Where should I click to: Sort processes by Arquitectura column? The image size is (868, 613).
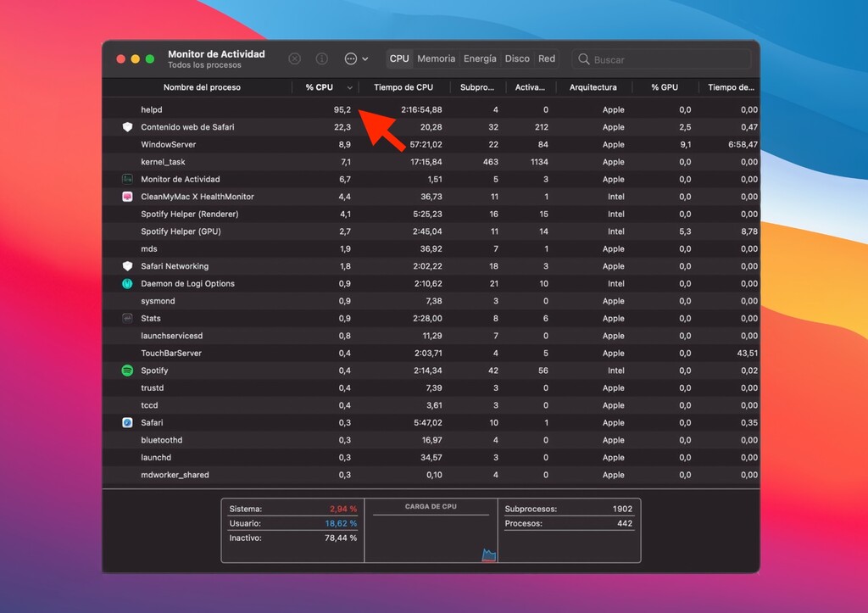click(x=594, y=87)
